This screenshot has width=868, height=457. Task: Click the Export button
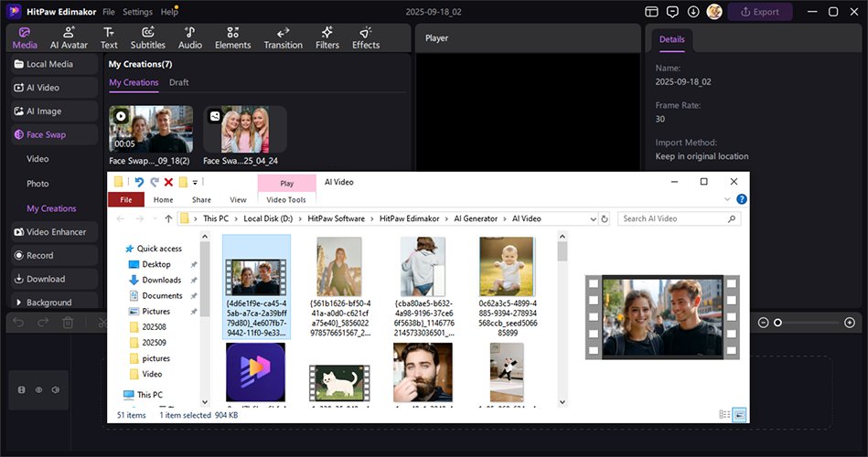tap(760, 12)
